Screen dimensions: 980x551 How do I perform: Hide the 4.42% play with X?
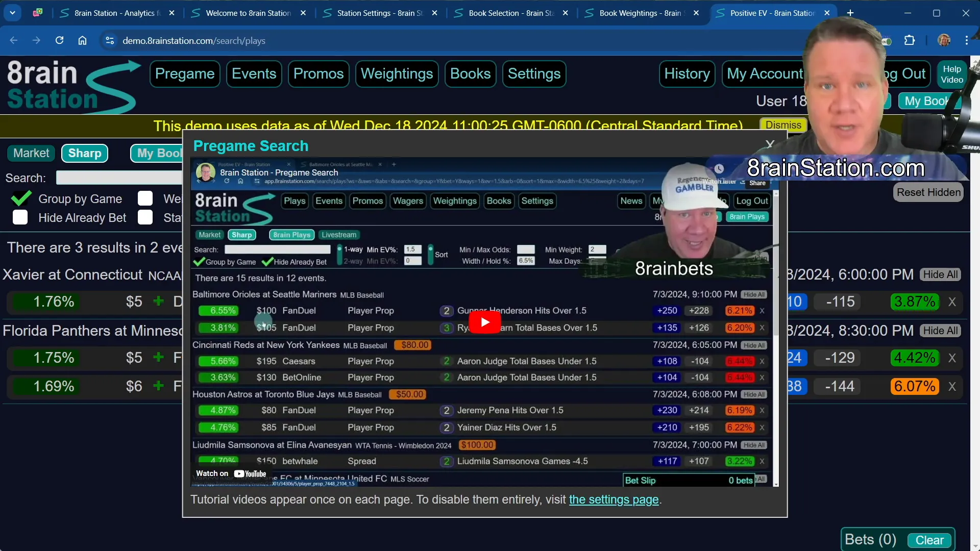(952, 358)
